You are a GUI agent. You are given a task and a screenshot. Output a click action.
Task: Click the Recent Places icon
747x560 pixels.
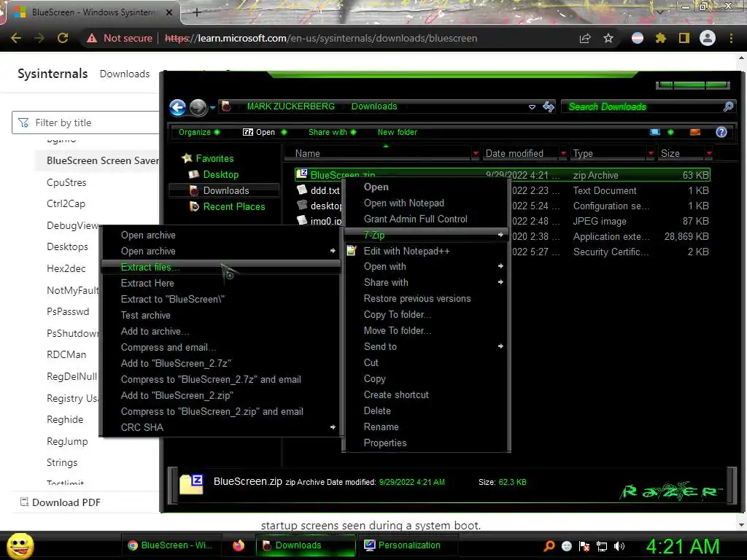coord(194,206)
